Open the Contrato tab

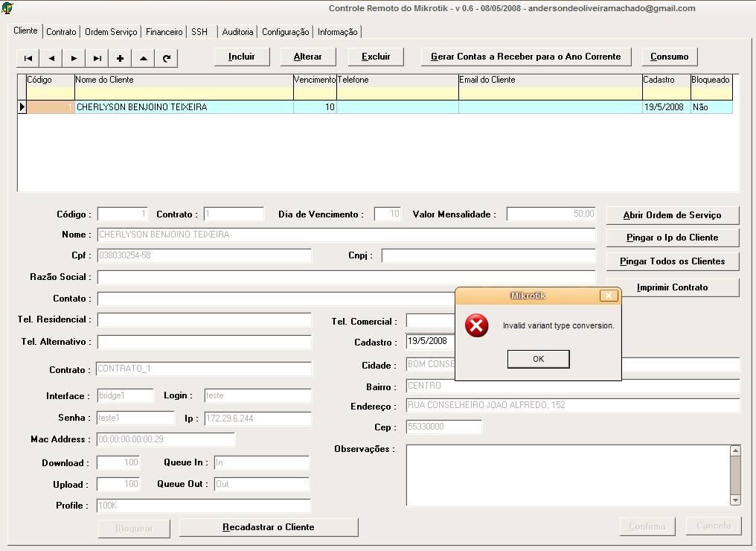coord(61,32)
